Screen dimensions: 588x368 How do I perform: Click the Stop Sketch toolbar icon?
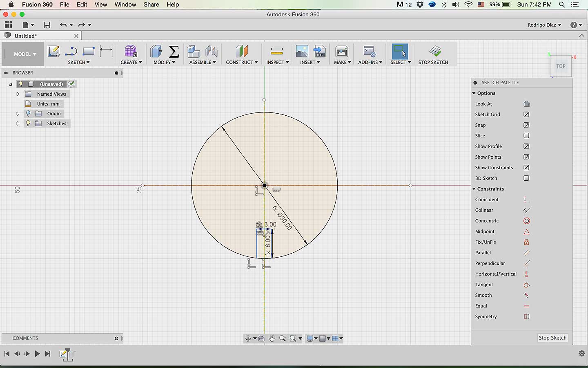(x=435, y=52)
